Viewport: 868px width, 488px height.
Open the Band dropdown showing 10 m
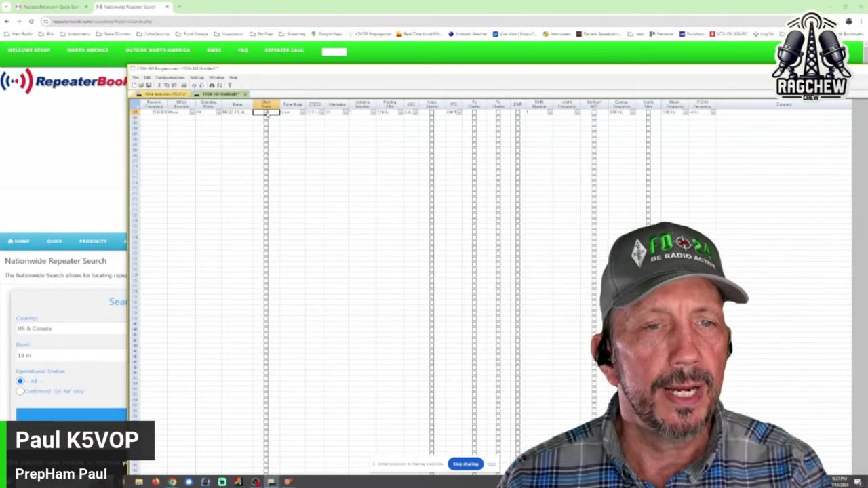click(x=71, y=355)
